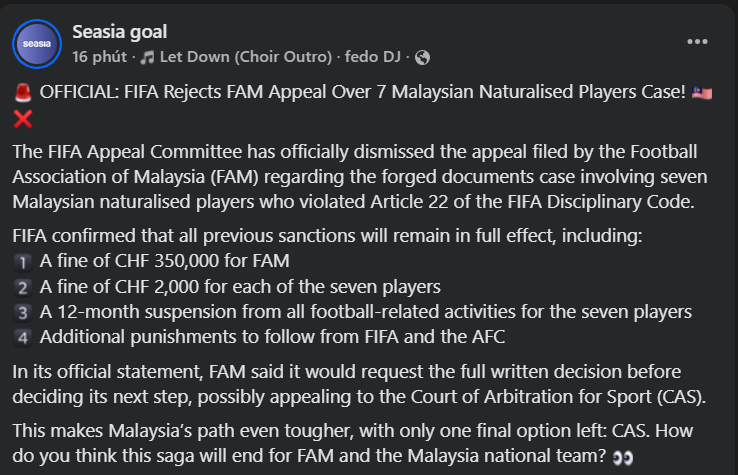Open the three-dot post options menu
The image size is (738, 475).
coord(698,43)
